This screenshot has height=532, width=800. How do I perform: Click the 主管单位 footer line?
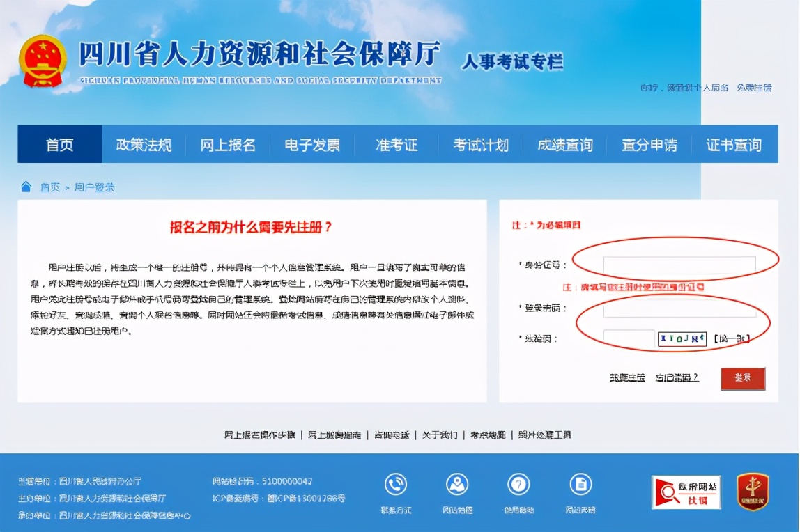[79, 481]
